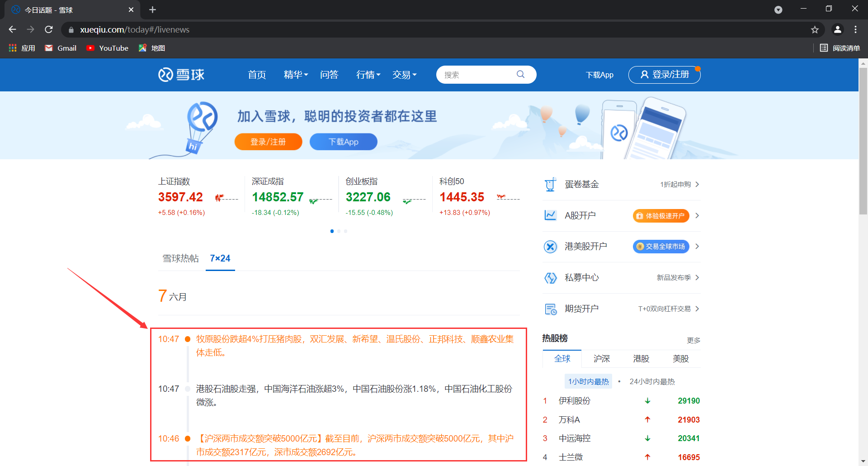868x466 pixels.
Task: Switch to 24小时内最热 filter
Action: coord(651,381)
